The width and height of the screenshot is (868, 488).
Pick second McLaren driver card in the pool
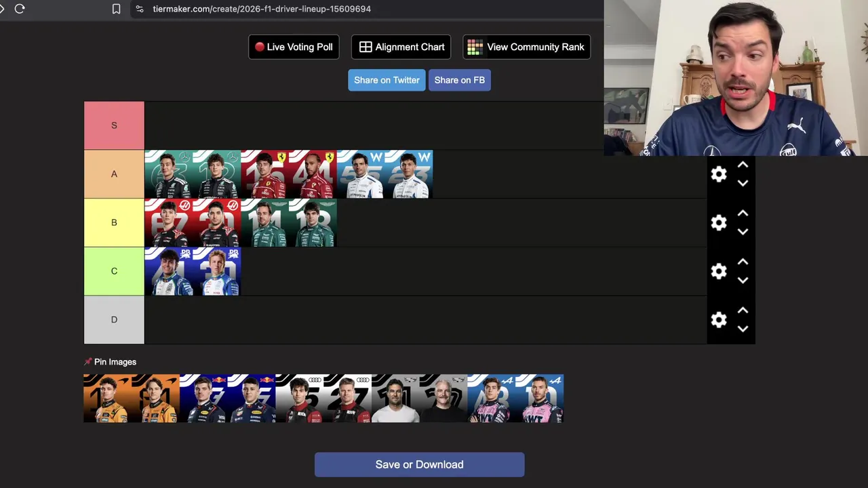pos(155,399)
